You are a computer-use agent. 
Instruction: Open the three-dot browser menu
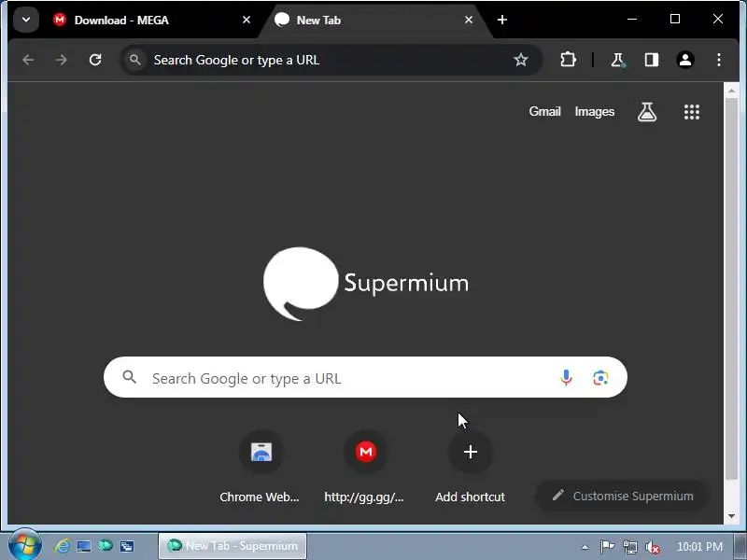pos(719,60)
